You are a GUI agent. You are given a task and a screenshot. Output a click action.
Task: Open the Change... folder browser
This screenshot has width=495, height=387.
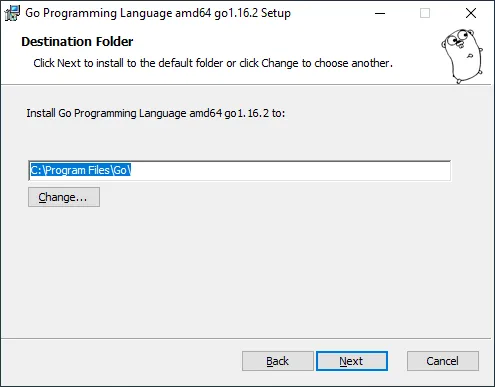pyautogui.click(x=64, y=197)
